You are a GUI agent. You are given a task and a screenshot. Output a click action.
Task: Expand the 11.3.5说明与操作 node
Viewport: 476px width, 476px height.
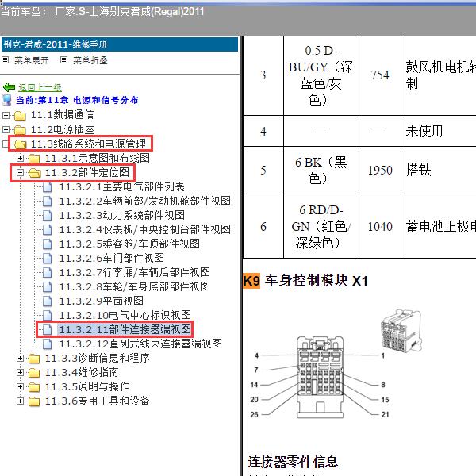[x=20, y=387]
